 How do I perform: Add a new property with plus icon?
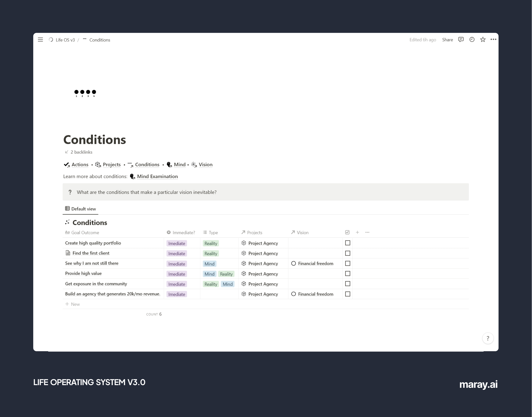[x=357, y=232]
